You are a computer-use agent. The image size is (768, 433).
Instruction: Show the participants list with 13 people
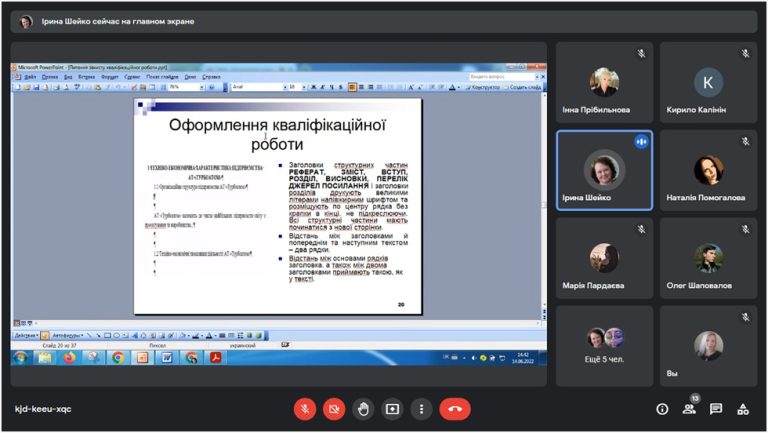[x=689, y=409]
